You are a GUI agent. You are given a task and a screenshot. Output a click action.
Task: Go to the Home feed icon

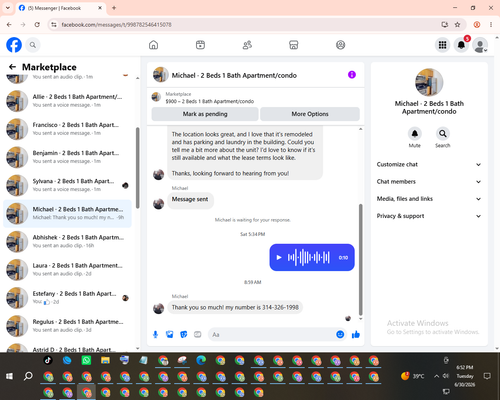coord(153,45)
